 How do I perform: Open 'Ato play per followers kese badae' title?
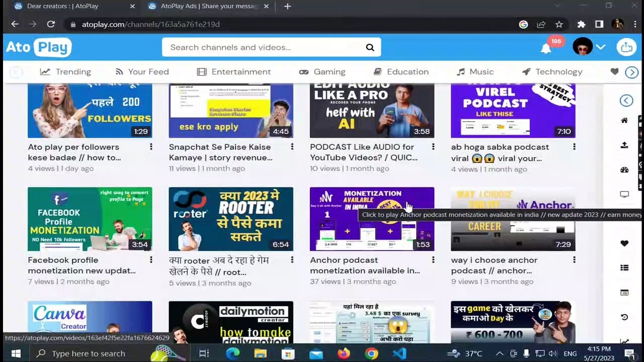(x=74, y=152)
